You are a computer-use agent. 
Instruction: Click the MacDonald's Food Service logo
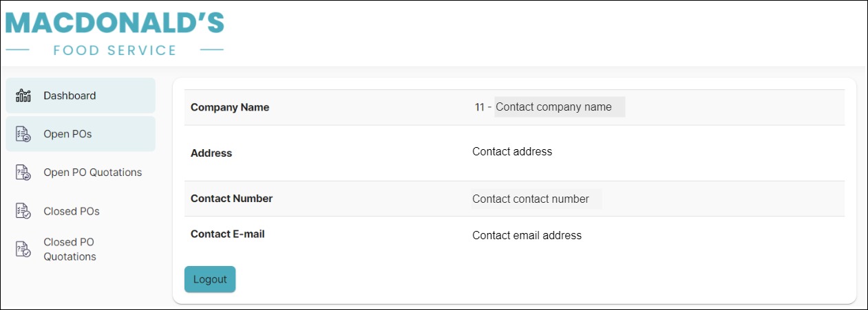114,33
